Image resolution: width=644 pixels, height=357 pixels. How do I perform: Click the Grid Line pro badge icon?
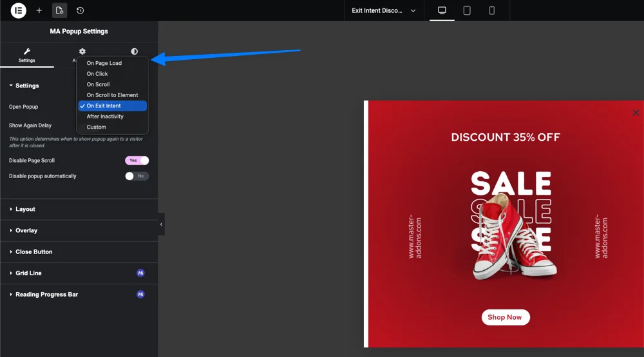140,273
